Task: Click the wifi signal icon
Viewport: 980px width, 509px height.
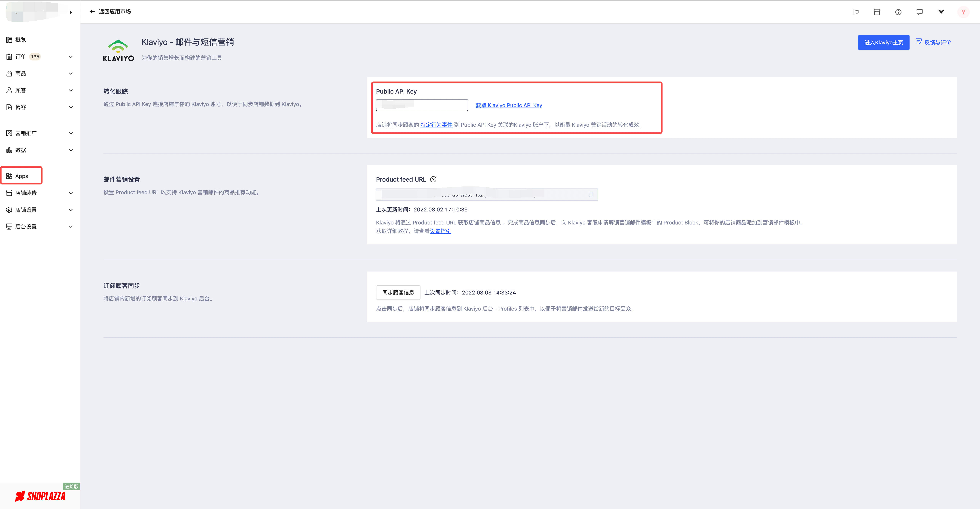Action: pyautogui.click(x=941, y=12)
